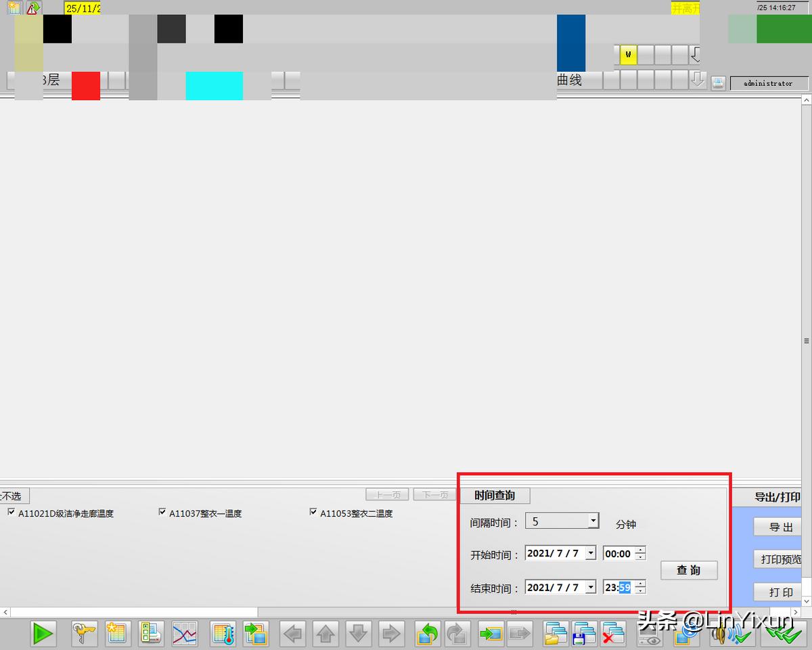Click the printer icon beside administrator

pyautogui.click(x=719, y=83)
